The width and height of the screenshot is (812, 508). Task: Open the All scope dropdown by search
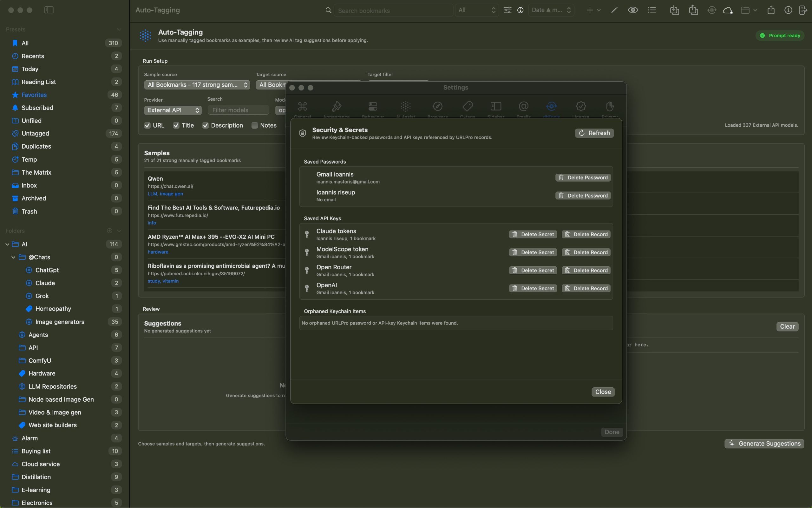pyautogui.click(x=477, y=10)
